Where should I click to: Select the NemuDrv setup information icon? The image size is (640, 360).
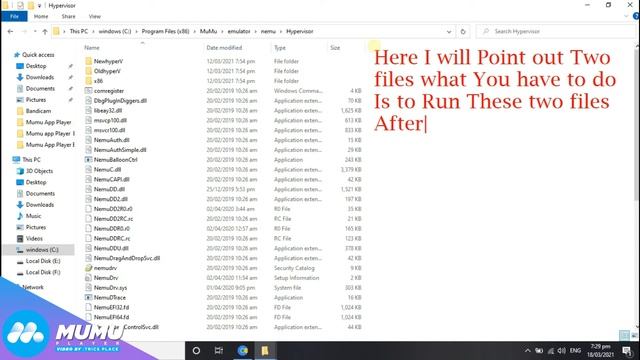(x=89, y=278)
